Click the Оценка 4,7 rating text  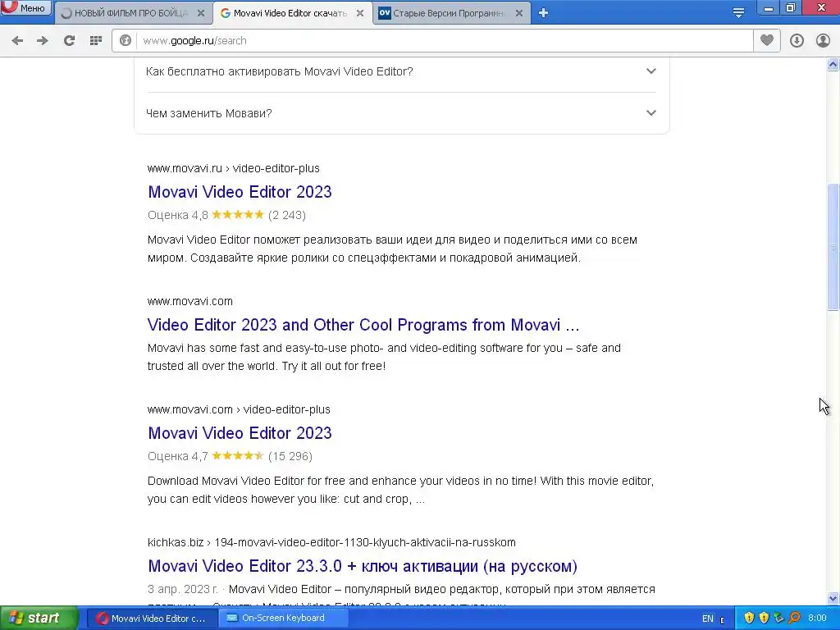point(178,456)
